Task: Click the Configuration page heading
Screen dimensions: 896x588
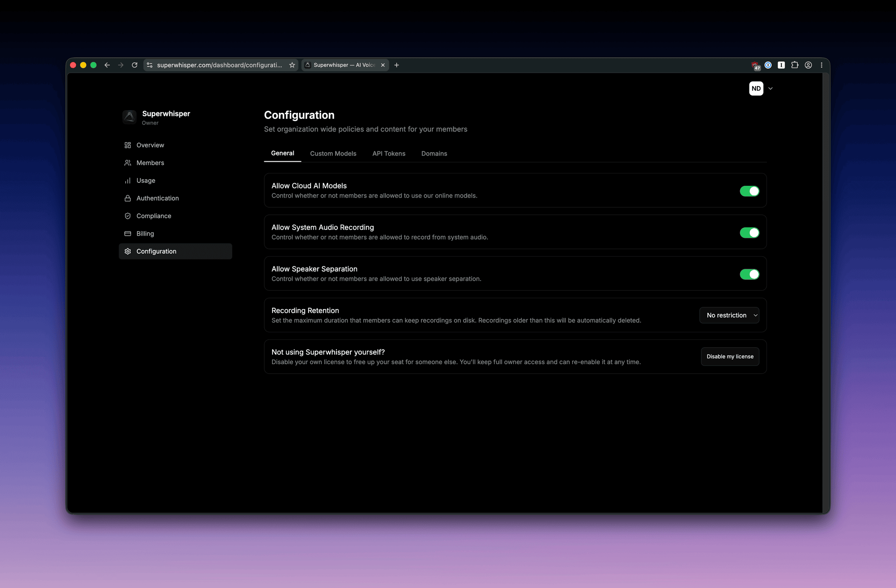Action: coord(299,115)
